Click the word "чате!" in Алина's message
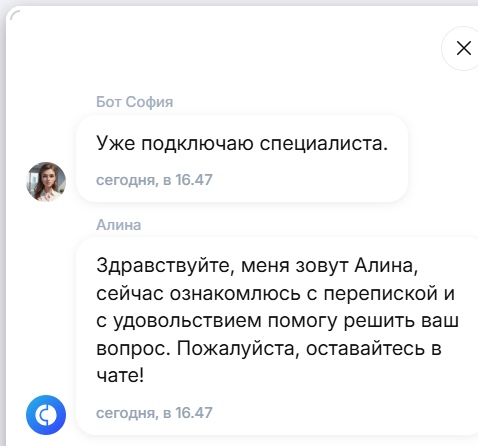 click(x=120, y=376)
